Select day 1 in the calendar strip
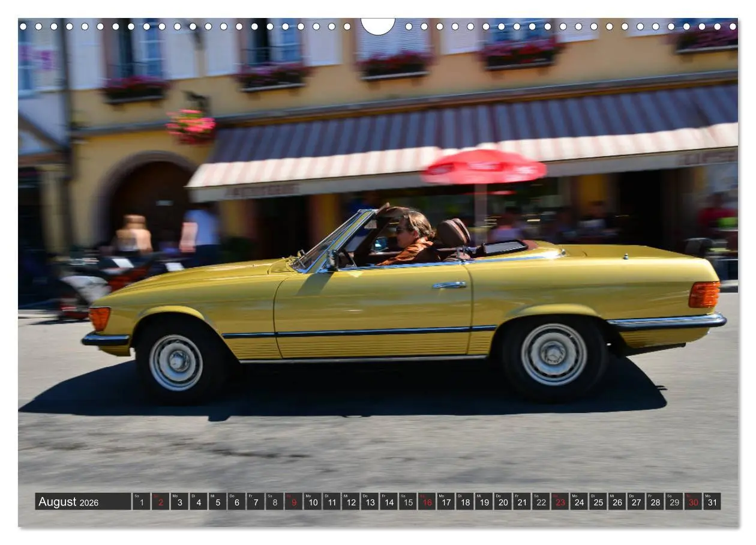Image resolution: width=756 pixels, height=545 pixels. (x=141, y=502)
